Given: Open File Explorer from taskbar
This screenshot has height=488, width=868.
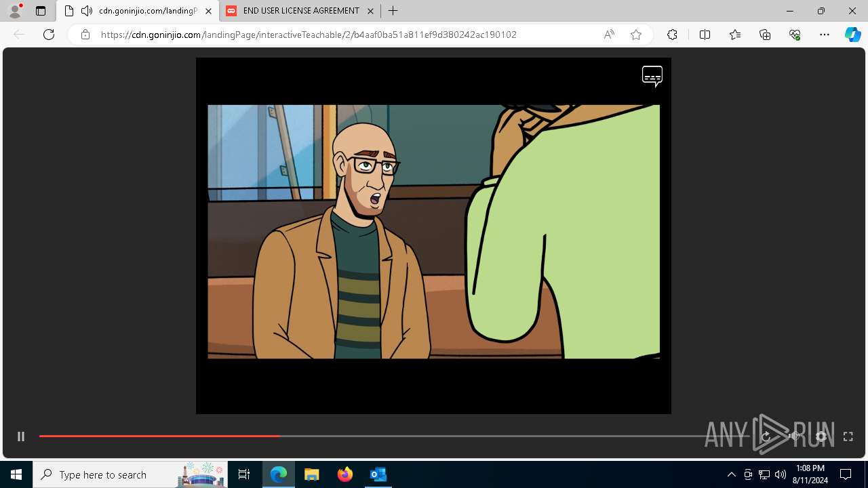Looking at the screenshot, I should [x=312, y=474].
